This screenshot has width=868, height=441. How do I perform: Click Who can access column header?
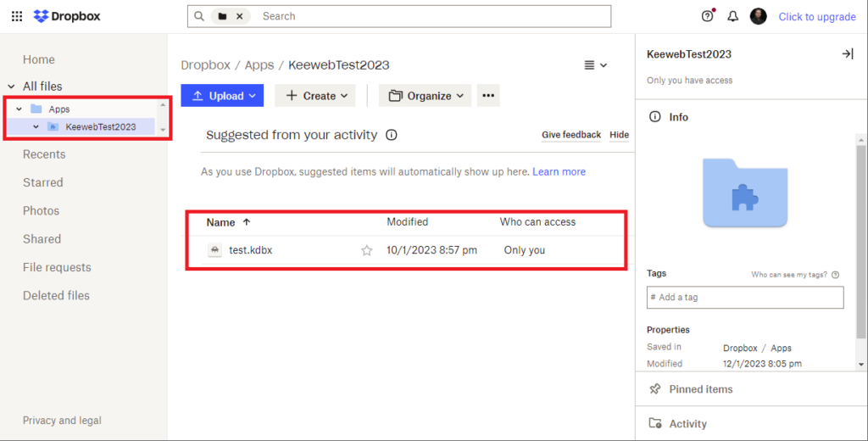click(537, 221)
